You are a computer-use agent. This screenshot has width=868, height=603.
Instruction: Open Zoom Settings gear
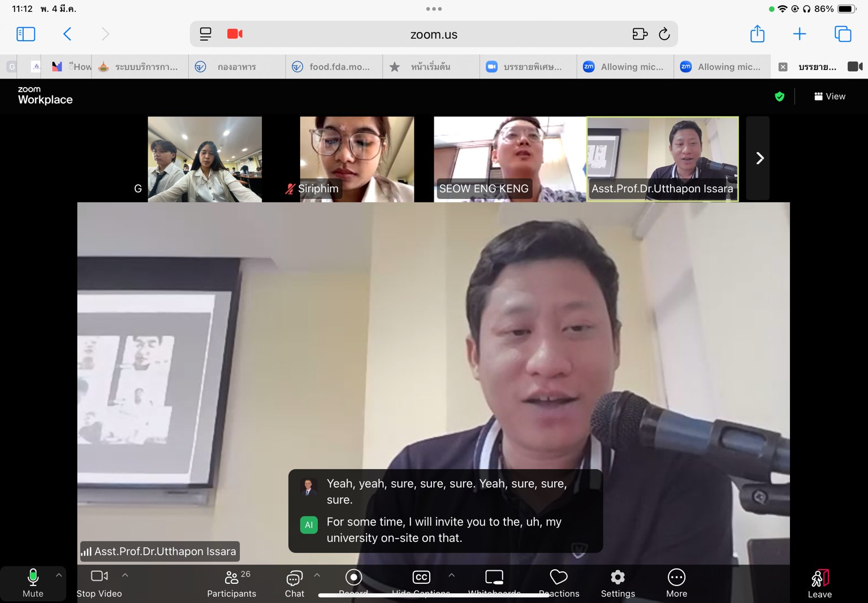(617, 583)
